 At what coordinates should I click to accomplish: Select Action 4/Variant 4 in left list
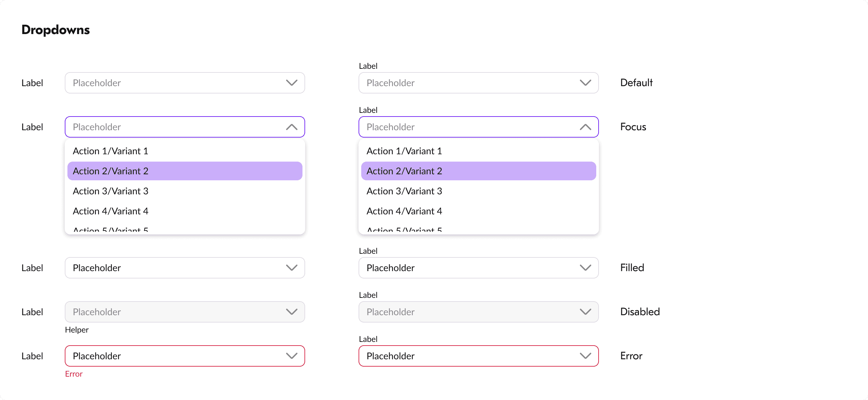111,211
